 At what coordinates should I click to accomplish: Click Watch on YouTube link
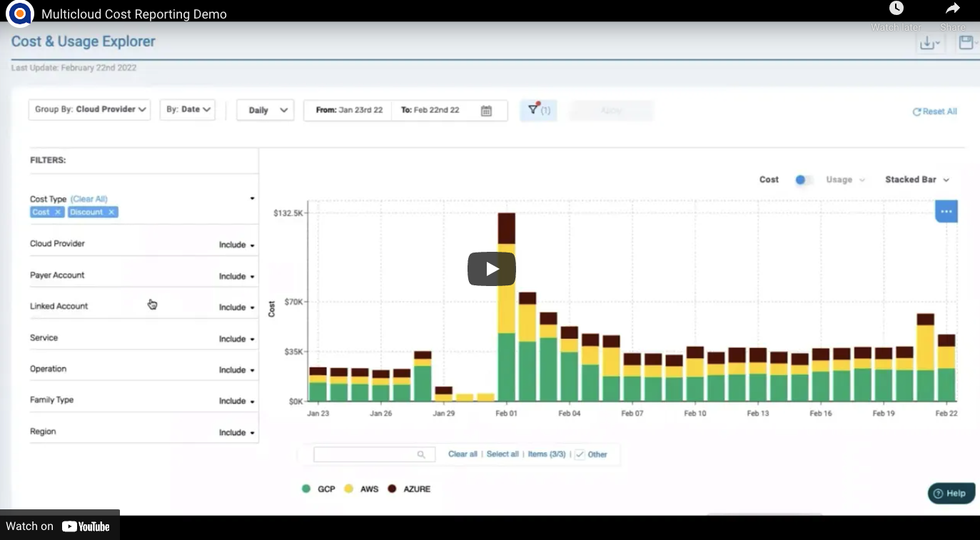pyautogui.click(x=59, y=526)
